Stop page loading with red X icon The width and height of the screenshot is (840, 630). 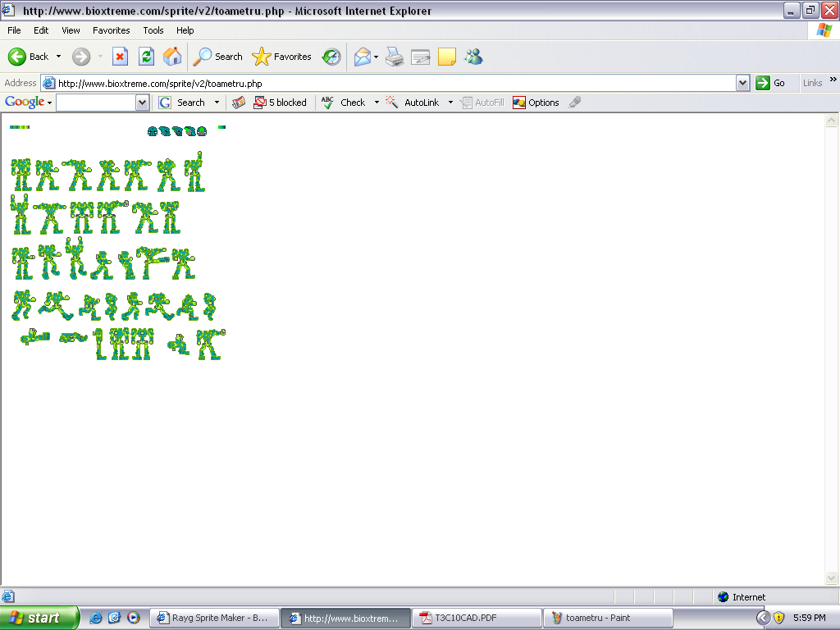[x=120, y=57]
